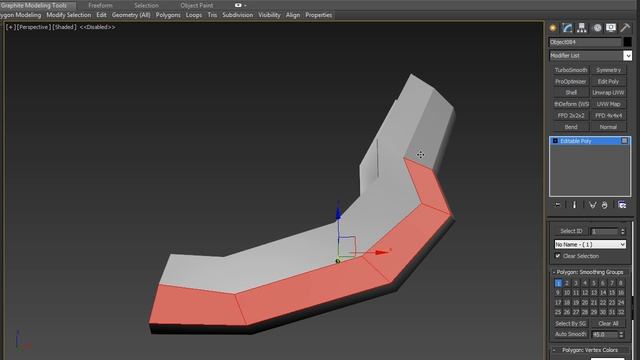Add the Shell modifier
This screenshot has width=640, height=360.
point(571,93)
